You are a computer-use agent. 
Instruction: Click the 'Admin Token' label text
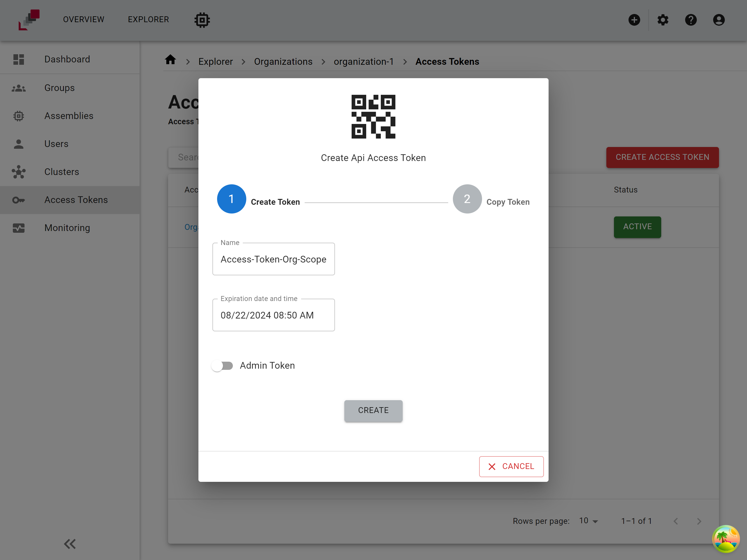click(x=267, y=365)
